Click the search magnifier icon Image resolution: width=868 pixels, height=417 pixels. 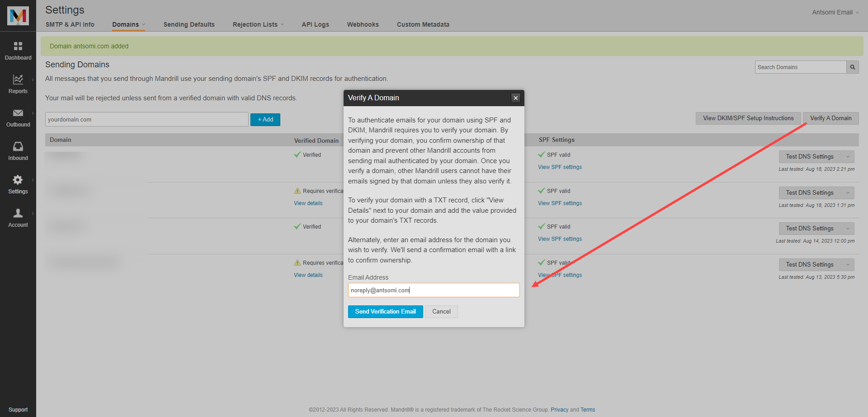(852, 67)
